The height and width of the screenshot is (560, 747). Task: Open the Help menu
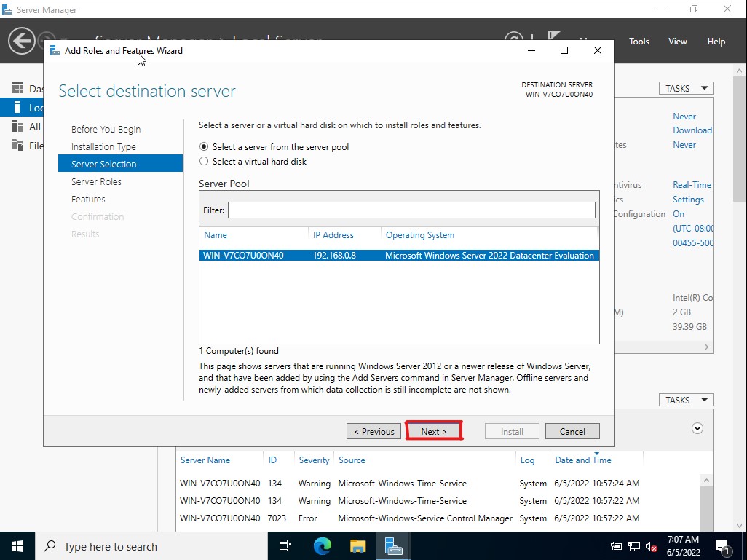(716, 42)
